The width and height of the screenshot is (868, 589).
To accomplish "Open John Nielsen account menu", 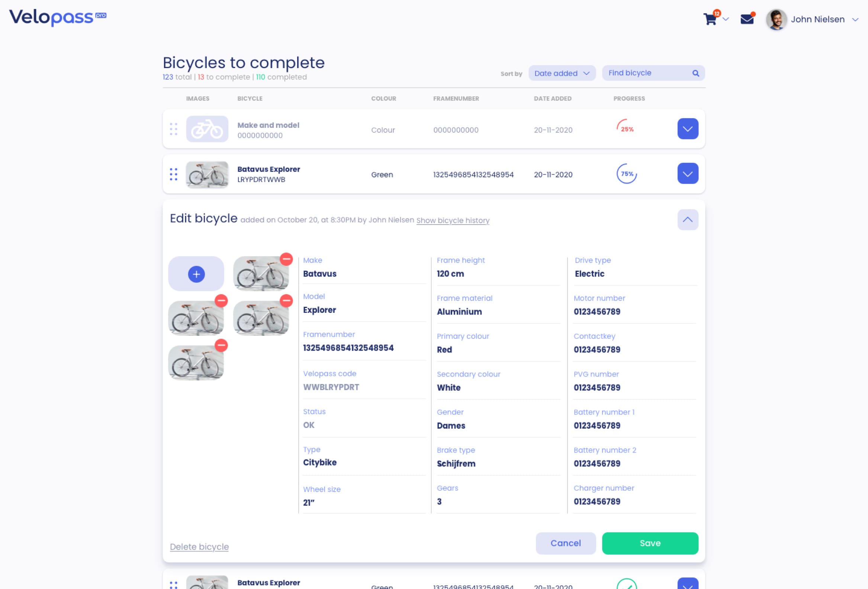I will pyautogui.click(x=812, y=19).
